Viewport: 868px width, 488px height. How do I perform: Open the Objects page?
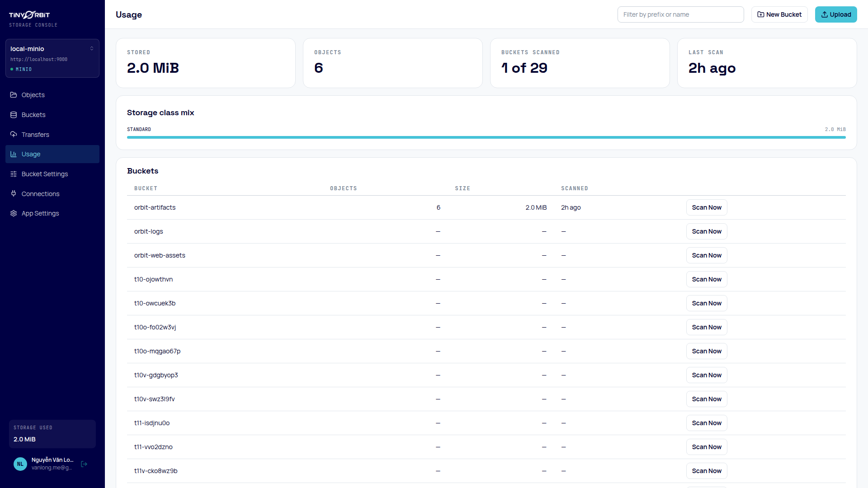tap(52, 95)
